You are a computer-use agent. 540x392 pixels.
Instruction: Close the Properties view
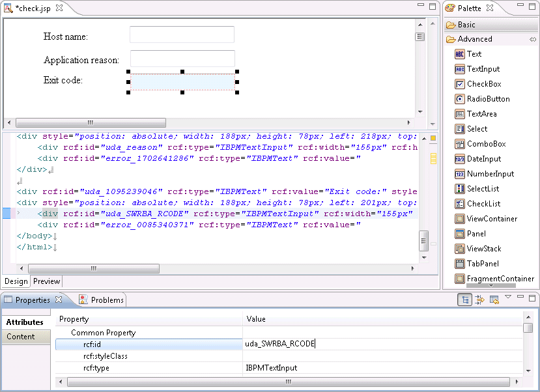[59, 300]
